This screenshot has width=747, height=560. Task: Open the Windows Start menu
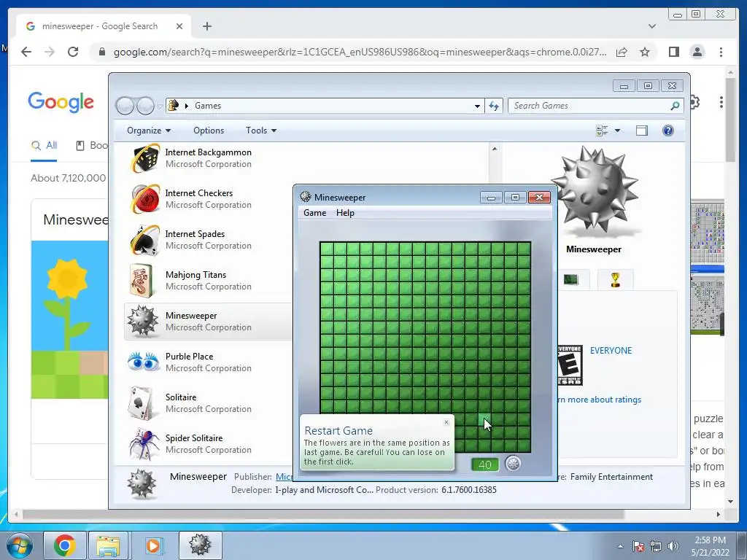tap(19, 545)
